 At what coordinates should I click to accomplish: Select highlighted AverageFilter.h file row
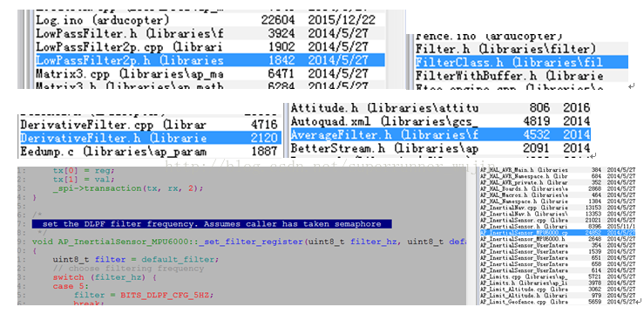click(440, 134)
